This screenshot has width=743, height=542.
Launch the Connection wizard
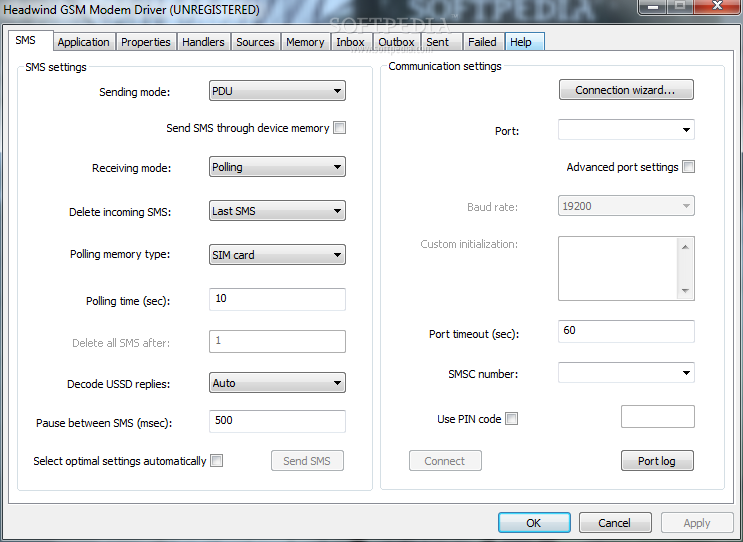[x=626, y=90]
